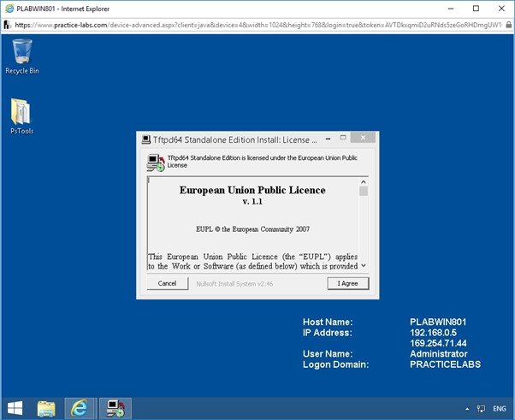515x420 pixels.
Task: Click the Practice Labs site favicon
Action: pos(8,25)
